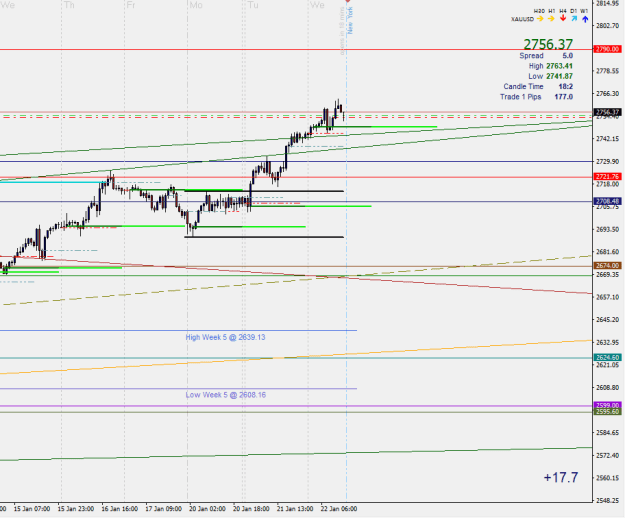The width and height of the screenshot is (625, 518).
Task: Click the 15 Jan 23:00 time label
Action: (x=76, y=509)
